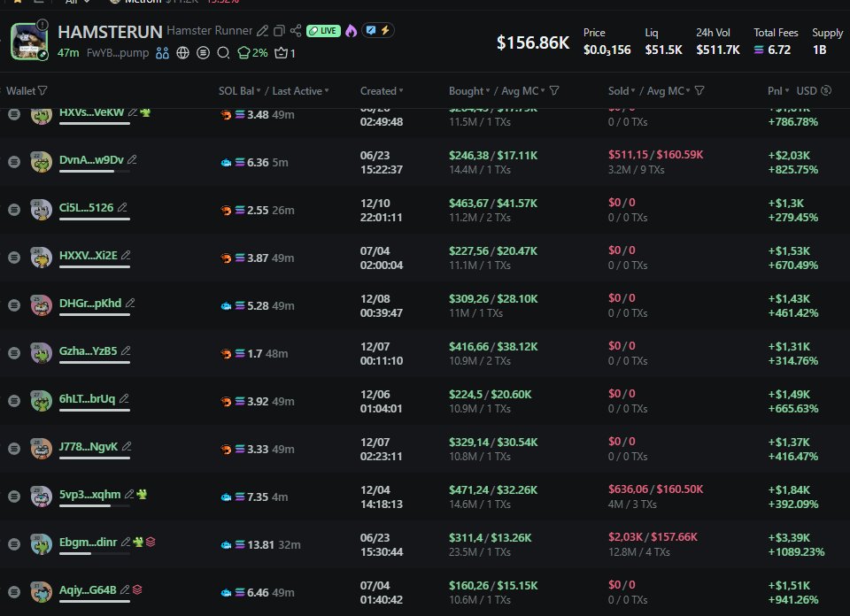Edit the label for wallet HXXV...Xi2E
850x616 pixels.
click(x=126, y=255)
